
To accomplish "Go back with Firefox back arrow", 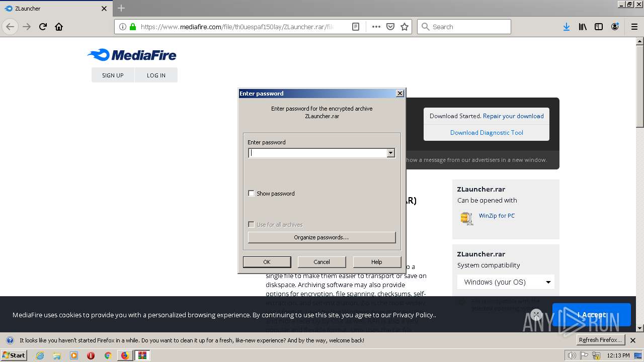I will 10,27.
